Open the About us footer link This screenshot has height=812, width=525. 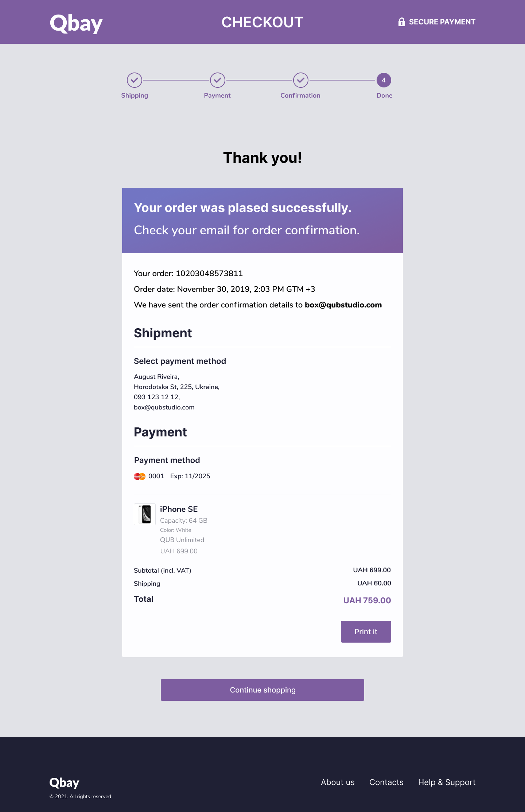point(338,782)
